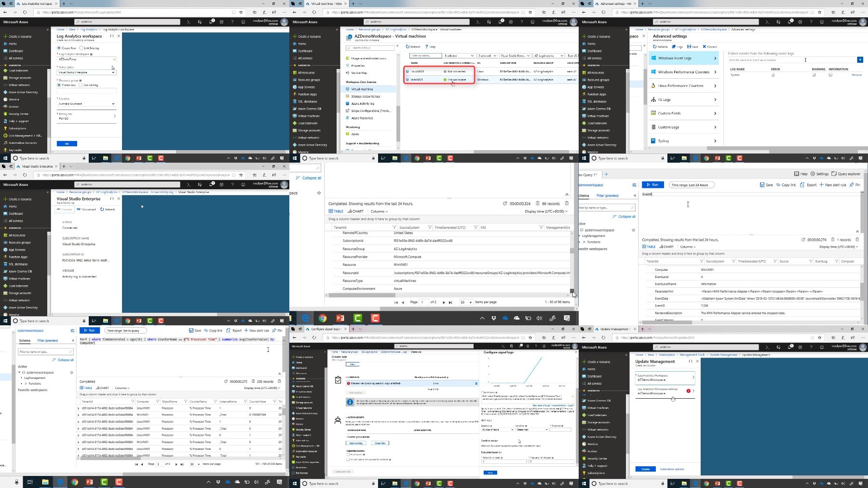Open PowerPoint from taskbar below 66-records results
The width and height of the screenshot is (868, 488).
(x=340, y=318)
